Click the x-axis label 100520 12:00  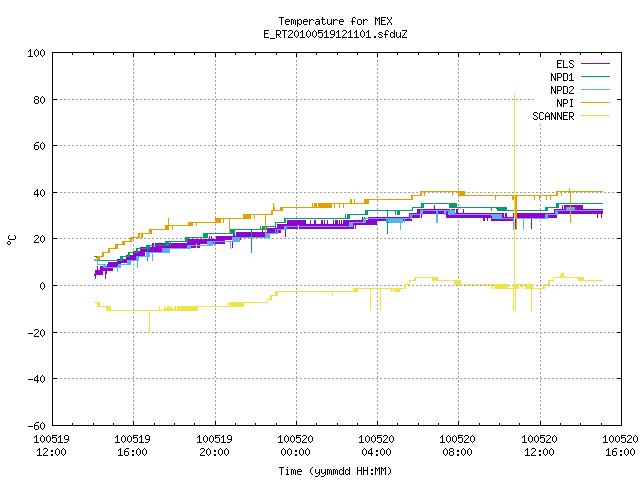(x=539, y=446)
